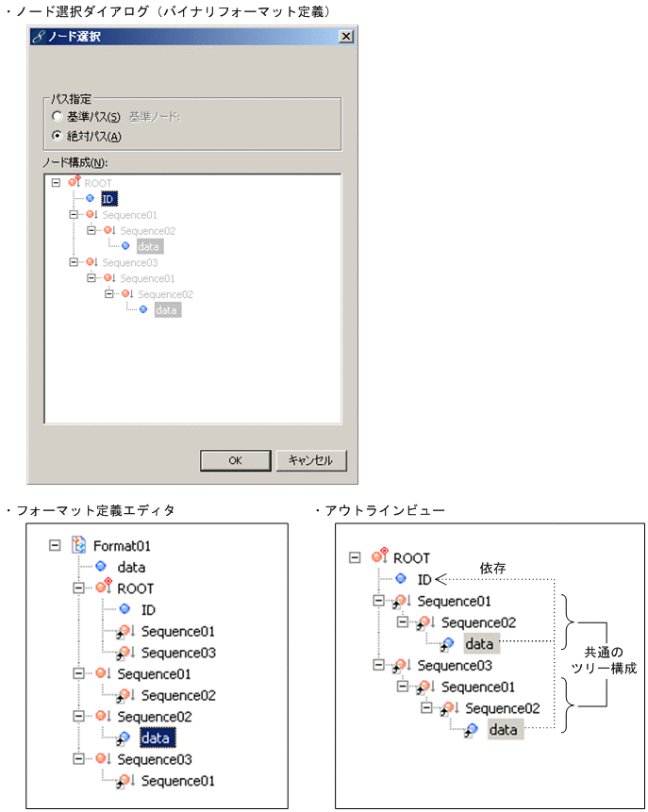Click the ID node icon in the outline view
Viewport: 648px width, 812px height.
coord(400,576)
